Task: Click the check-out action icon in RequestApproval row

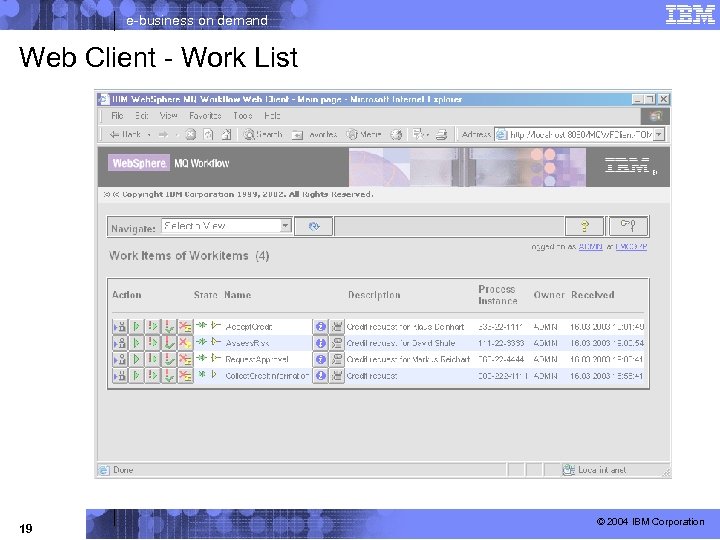Action: pos(120,359)
